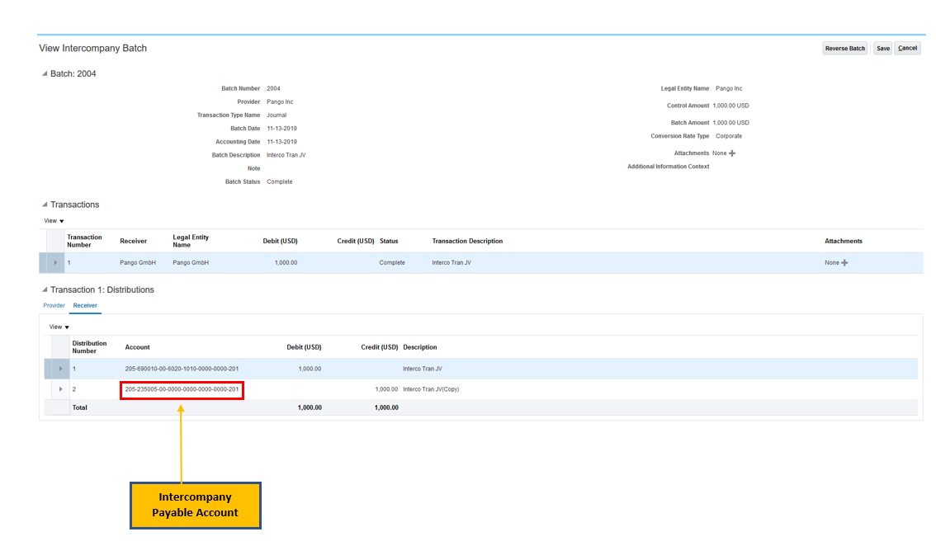Expand distribution row 2 details

point(60,389)
